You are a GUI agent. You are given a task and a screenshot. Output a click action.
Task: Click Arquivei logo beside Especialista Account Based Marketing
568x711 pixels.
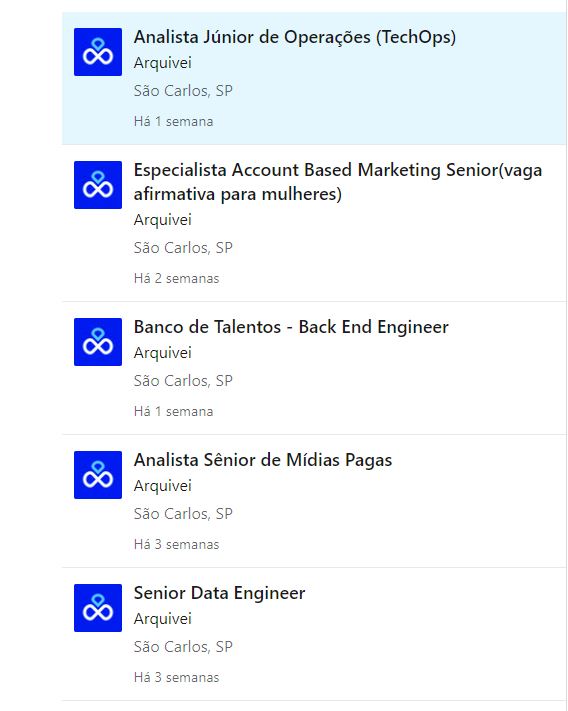tap(98, 185)
